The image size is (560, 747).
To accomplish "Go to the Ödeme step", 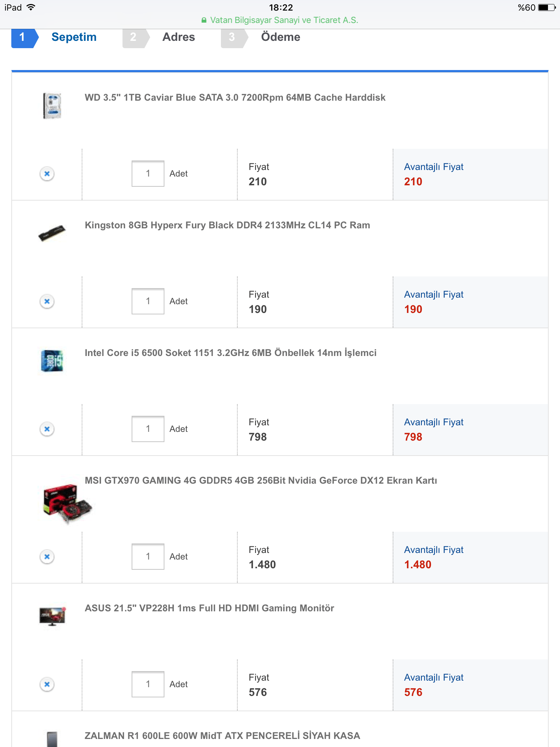I will pyautogui.click(x=280, y=37).
